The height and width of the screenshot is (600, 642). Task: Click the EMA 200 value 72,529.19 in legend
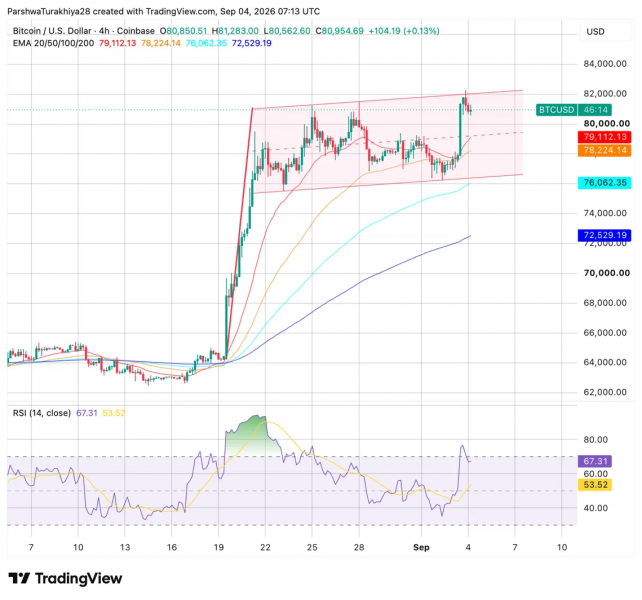pyautogui.click(x=251, y=43)
